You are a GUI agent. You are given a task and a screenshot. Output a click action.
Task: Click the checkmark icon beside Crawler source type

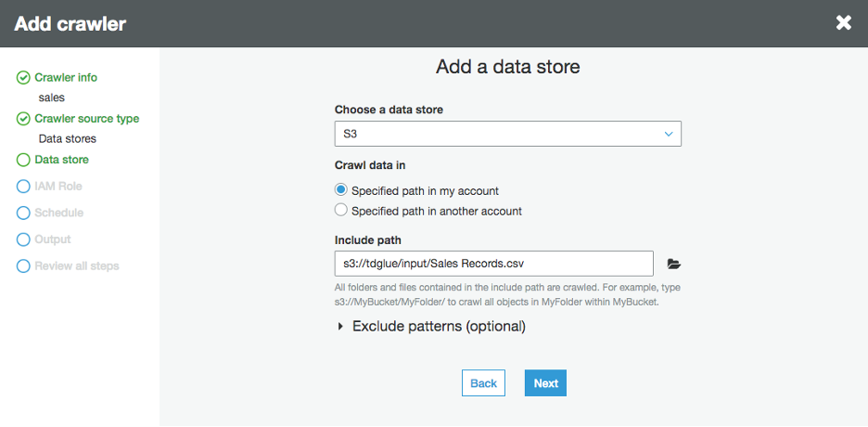(23, 119)
